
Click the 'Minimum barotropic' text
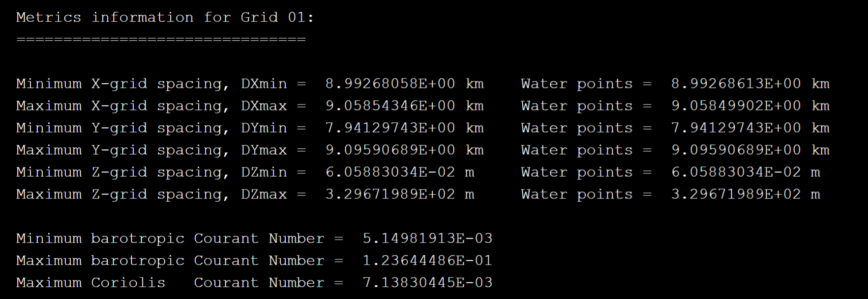[x=100, y=239]
